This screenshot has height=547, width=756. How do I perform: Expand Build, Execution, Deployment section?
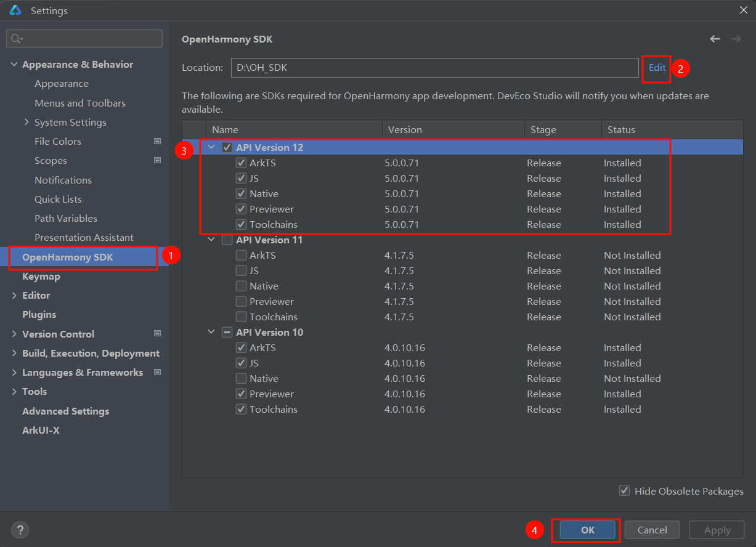pyautogui.click(x=14, y=353)
